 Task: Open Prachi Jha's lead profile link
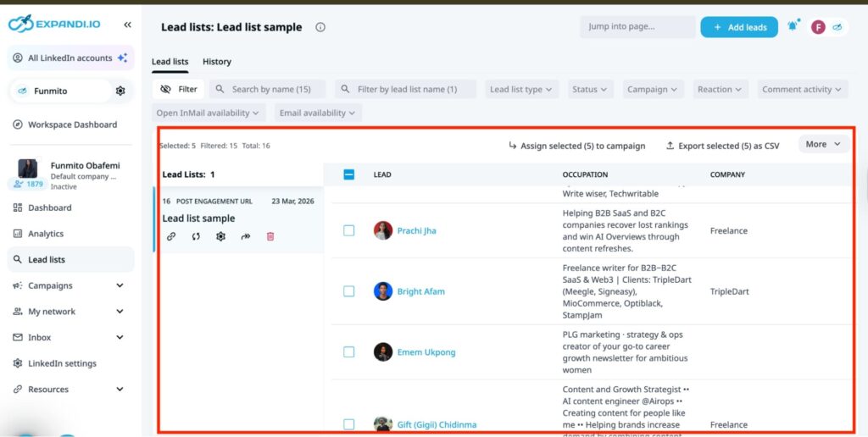417,230
